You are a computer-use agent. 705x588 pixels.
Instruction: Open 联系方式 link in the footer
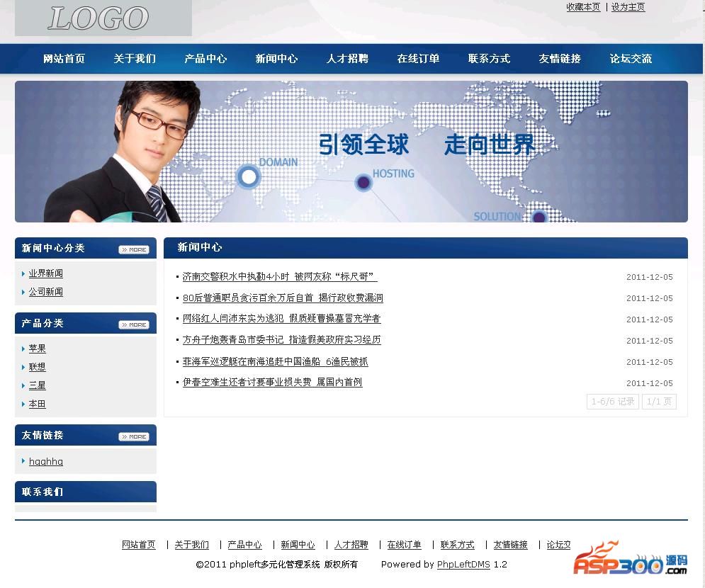coord(457,545)
